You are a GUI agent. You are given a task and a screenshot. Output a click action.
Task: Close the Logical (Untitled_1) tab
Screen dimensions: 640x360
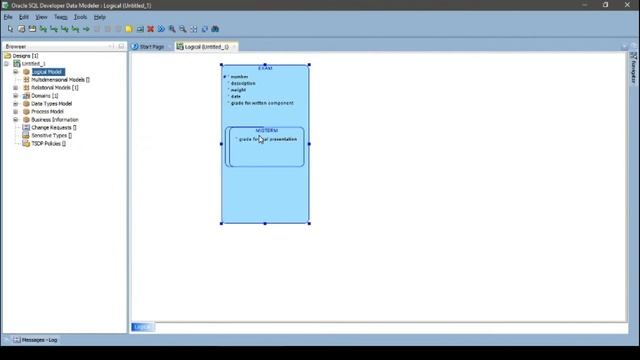tap(234, 47)
